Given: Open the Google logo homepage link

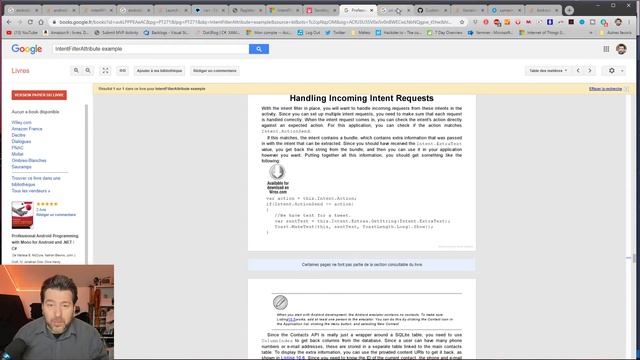Looking at the screenshot, I should [27, 49].
